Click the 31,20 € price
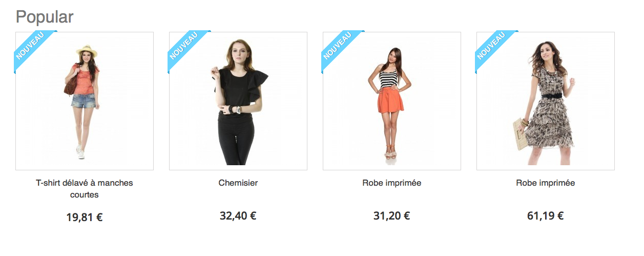 pyautogui.click(x=392, y=216)
